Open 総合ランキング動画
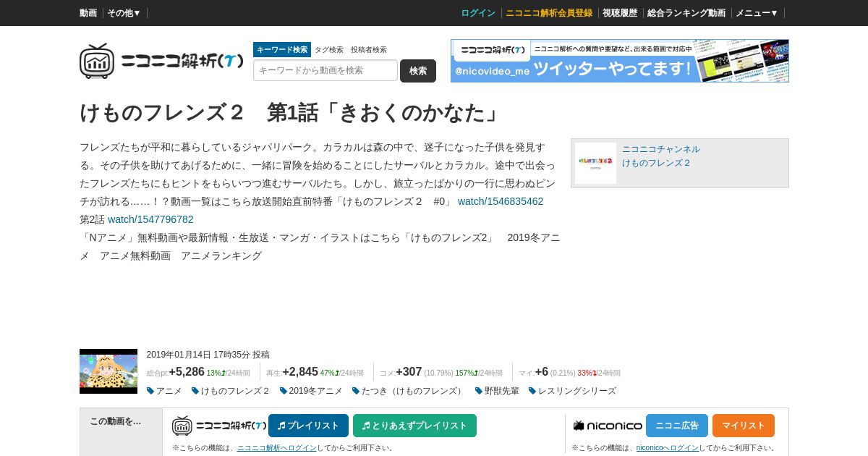 pos(686,13)
